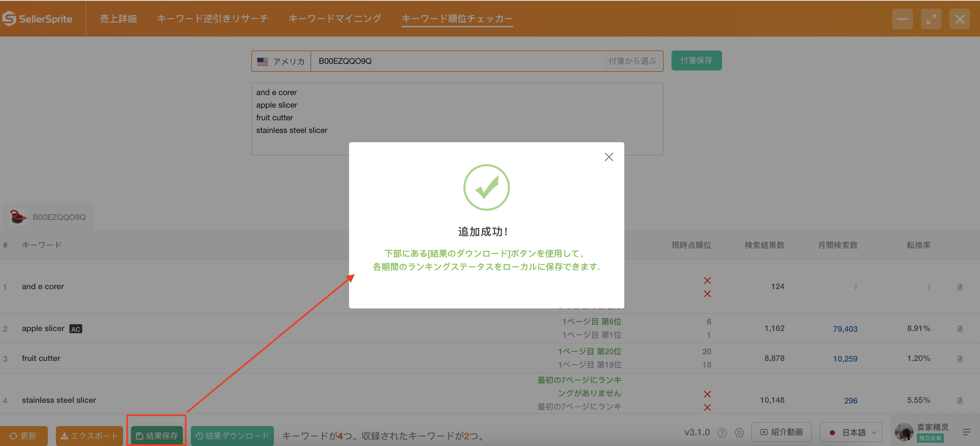Click monthly searches 79,403 link

tap(845, 328)
